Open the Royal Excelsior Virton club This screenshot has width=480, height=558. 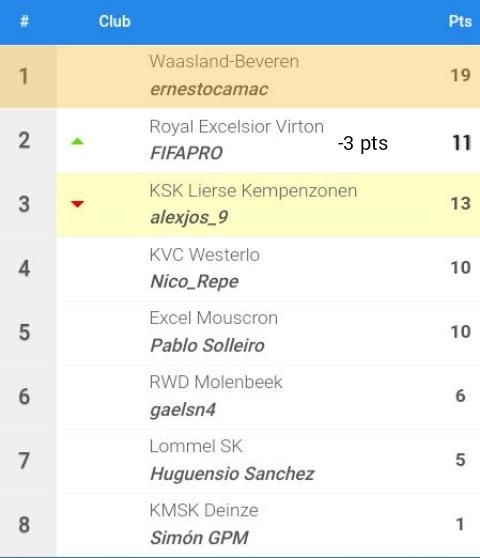[x=237, y=127]
